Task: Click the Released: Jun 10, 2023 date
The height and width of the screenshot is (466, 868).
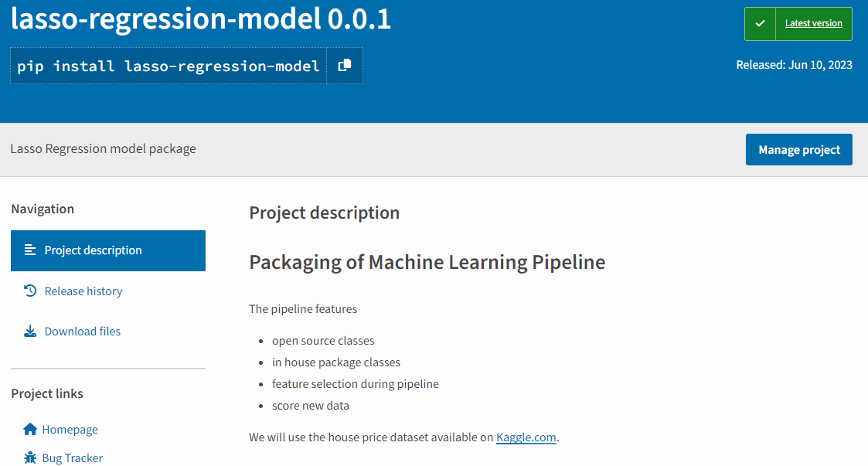Action: coord(794,65)
